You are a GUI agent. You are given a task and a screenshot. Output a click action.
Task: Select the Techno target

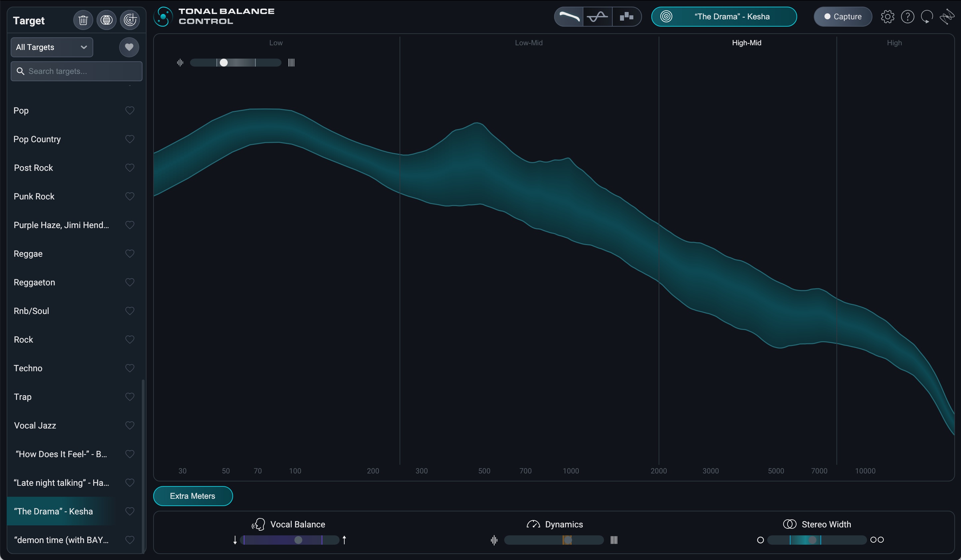click(x=28, y=368)
